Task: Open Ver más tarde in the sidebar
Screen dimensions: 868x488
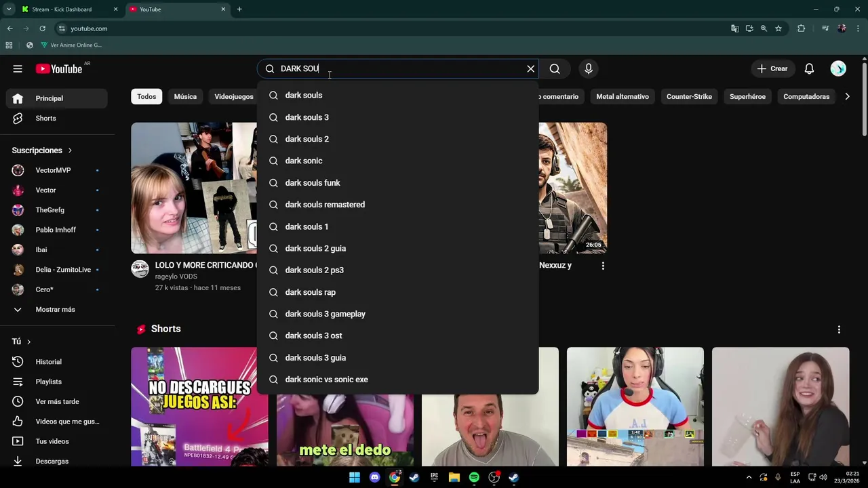Action: pos(57,401)
